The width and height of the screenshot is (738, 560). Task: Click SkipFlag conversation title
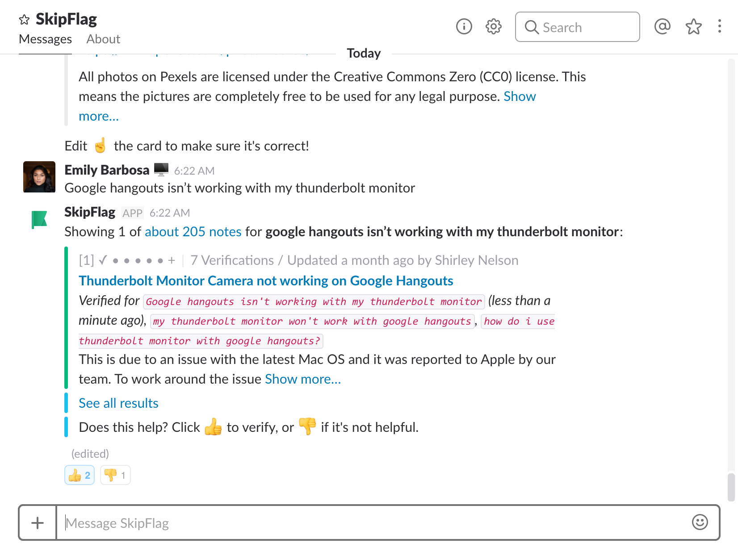click(66, 19)
